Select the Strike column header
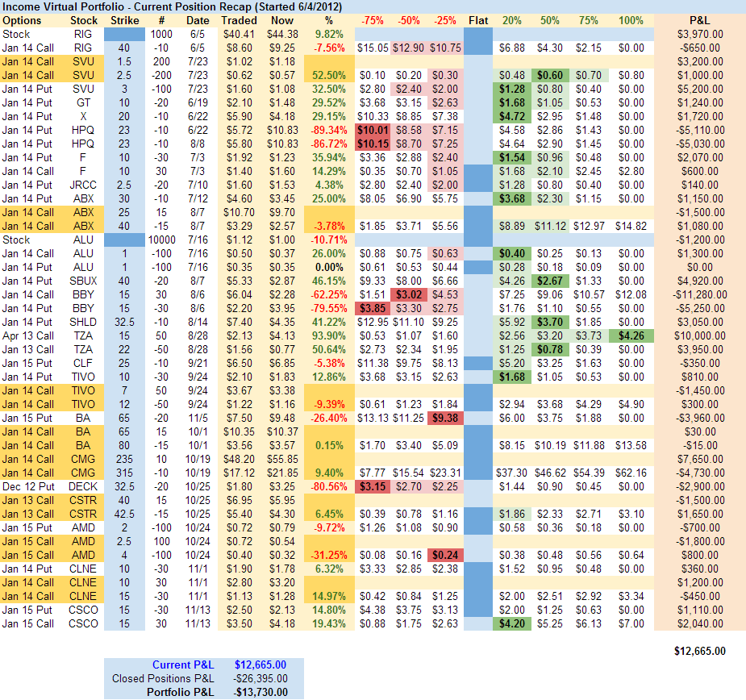The image size is (746, 700). pos(123,20)
